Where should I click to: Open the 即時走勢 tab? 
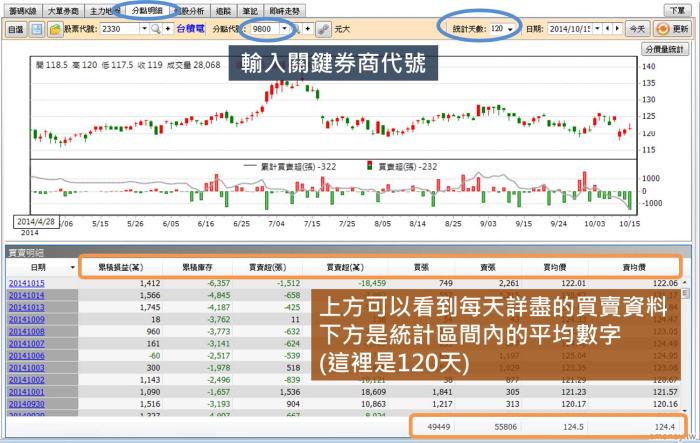[284, 11]
